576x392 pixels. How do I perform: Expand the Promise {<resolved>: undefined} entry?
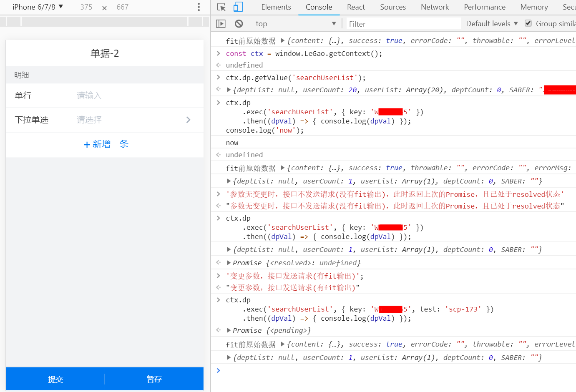pos(229,263)
